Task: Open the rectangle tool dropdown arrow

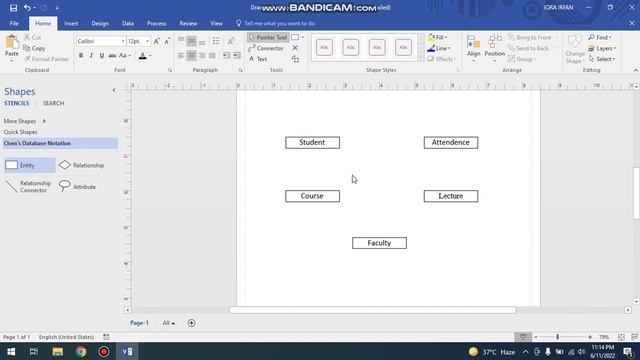Action: pos(302,37)
